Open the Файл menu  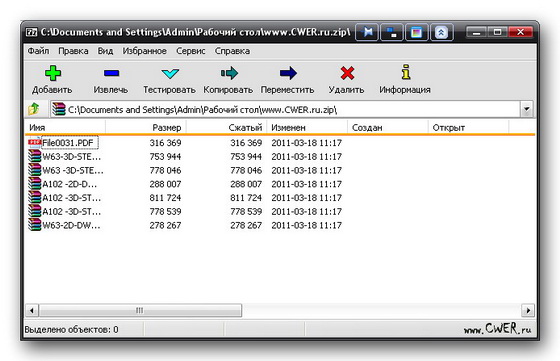pyautogui.click(x=38, y=51)
